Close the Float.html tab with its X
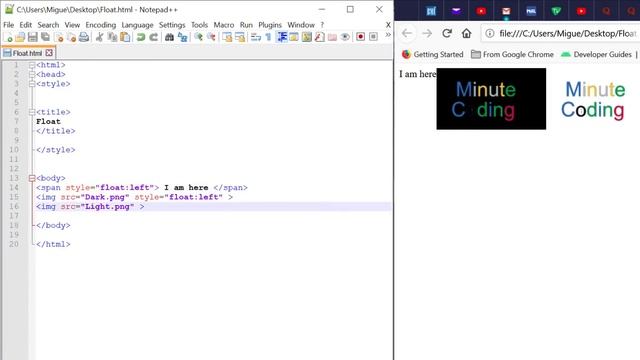Viewport: 640px width, 360px height. click(49, 53)
